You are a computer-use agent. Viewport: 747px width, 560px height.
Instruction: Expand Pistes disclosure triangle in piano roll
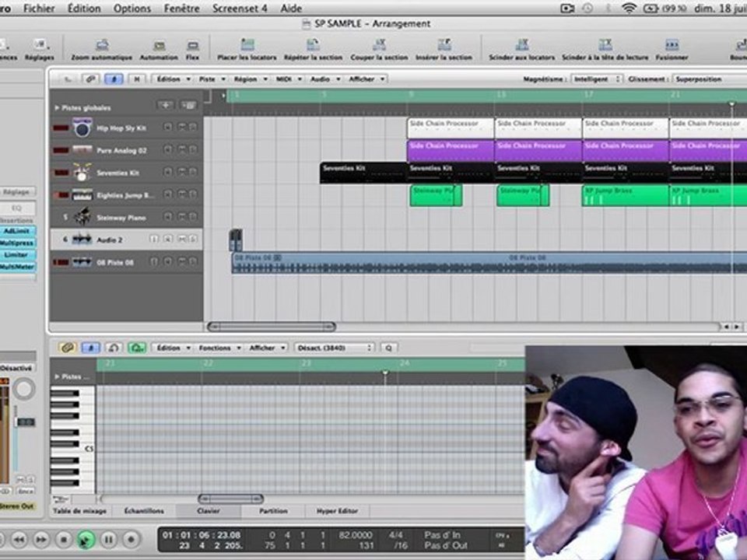[57, 376]
